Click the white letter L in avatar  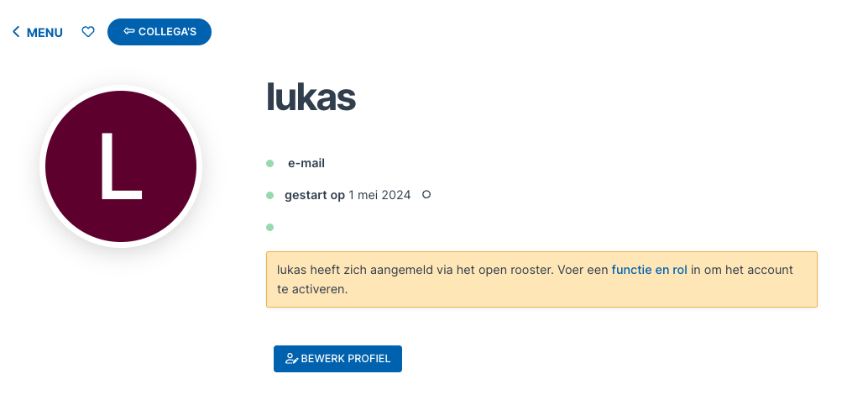tap(121, 166)
